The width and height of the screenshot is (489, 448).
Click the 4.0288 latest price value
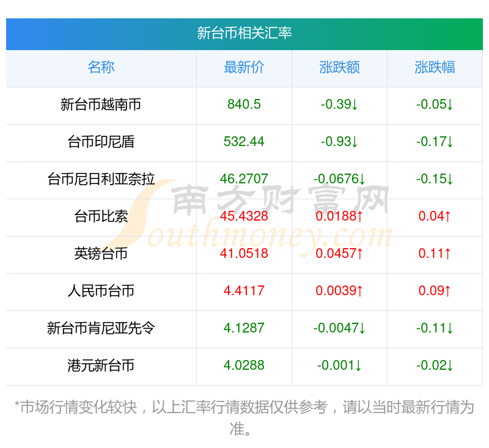click(x=244, y=365)
